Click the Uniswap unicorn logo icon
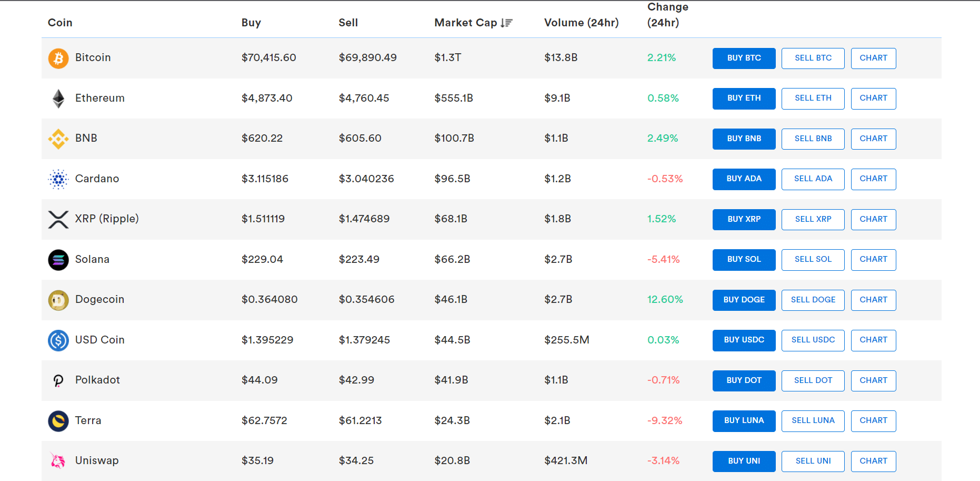 pyautogui.click(x=58, y=460)
